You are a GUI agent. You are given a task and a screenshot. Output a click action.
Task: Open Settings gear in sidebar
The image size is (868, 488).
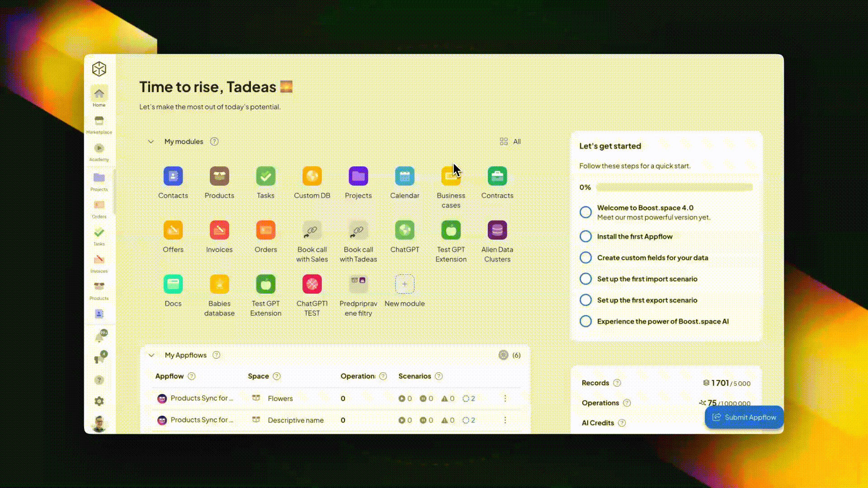(99, 401)
